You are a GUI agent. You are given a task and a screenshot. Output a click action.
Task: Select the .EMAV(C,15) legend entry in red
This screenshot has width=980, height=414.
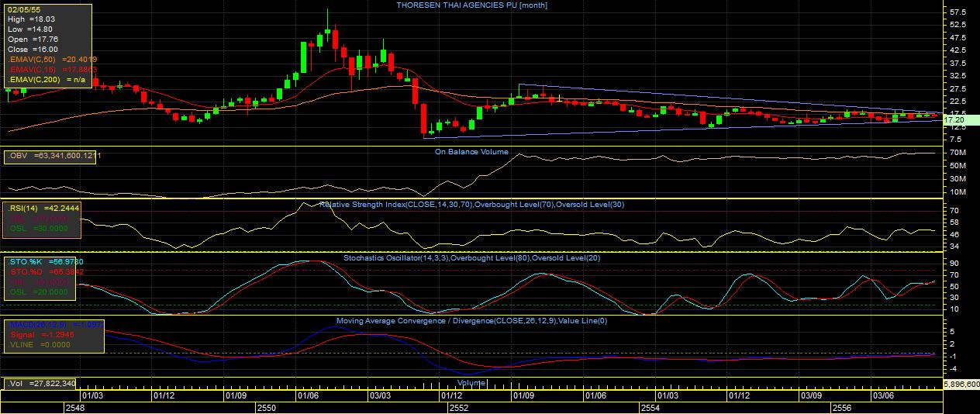coord(52,69)
